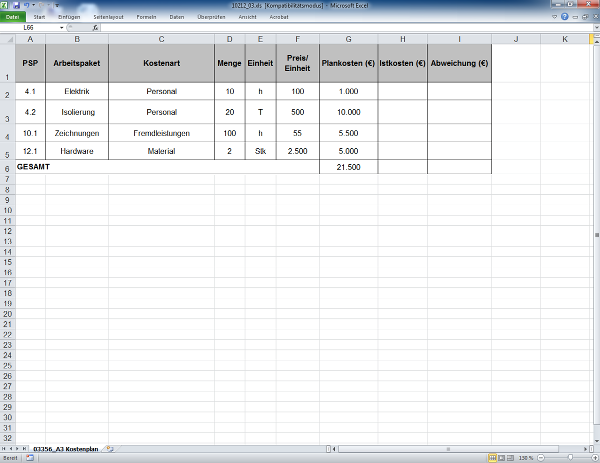Switch to the Formeln ribbon tab
The width and height of the screenshot is (600, 463).
pyautogui.click(x=145, y=17)
